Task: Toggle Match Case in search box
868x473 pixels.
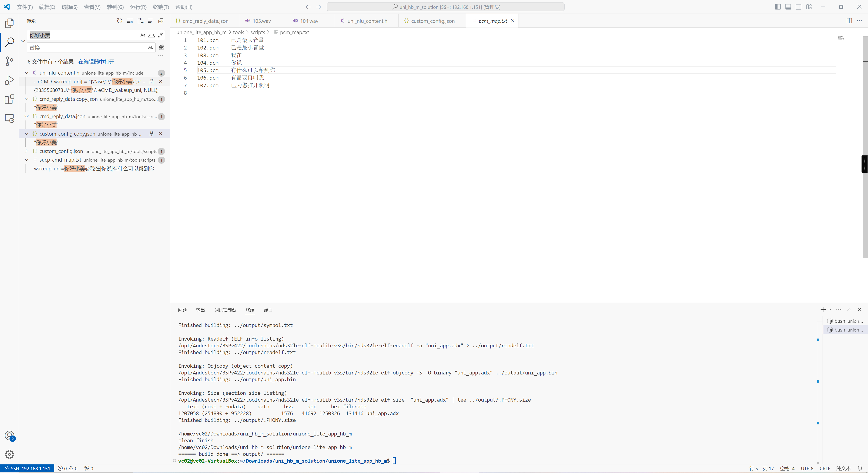Action: [143, 35]
